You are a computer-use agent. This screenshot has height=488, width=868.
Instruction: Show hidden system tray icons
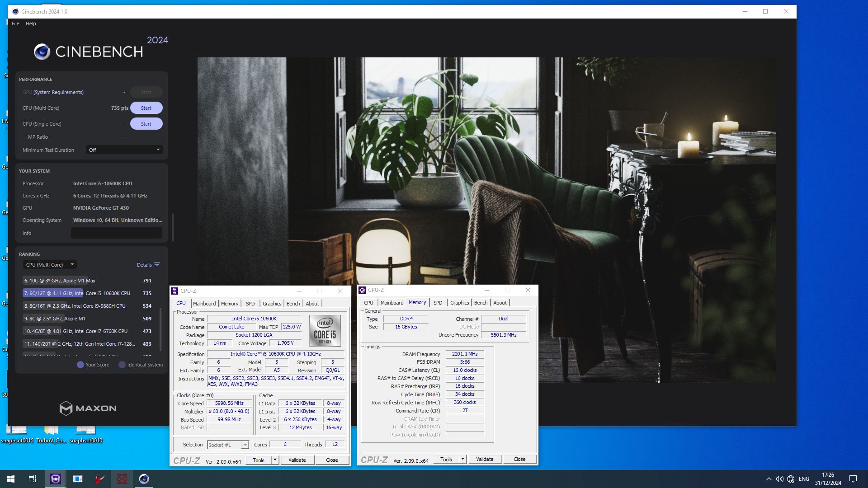point(769,479)
